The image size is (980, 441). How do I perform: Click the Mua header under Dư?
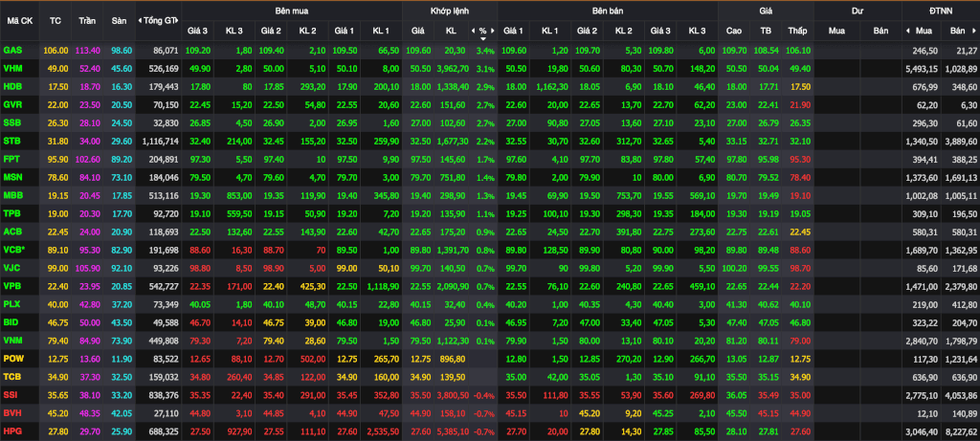click(836, 30)
